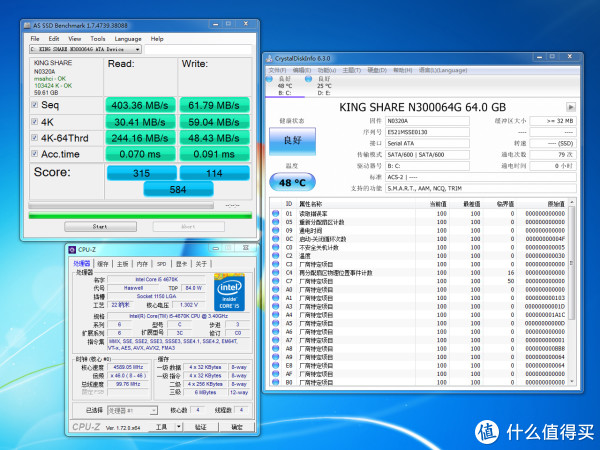Click the 工具 button in CPU-Z
Screen dimensions: 600x450
click(161, 427)
